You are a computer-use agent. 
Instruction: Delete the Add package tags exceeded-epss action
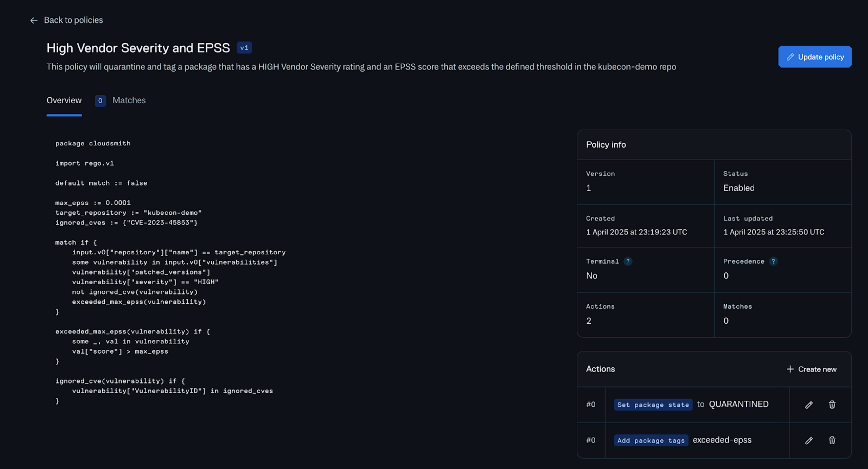(x=832, y=440)
